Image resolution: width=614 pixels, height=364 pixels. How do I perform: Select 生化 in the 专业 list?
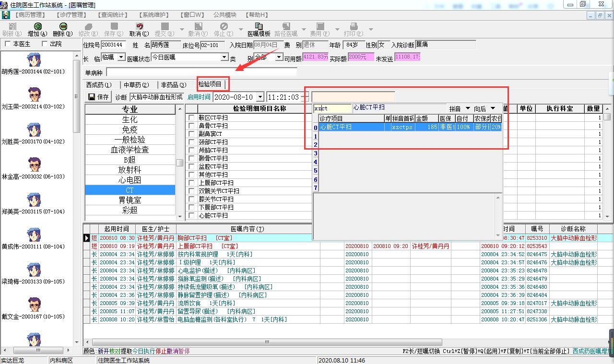click(x=130, y=119)
